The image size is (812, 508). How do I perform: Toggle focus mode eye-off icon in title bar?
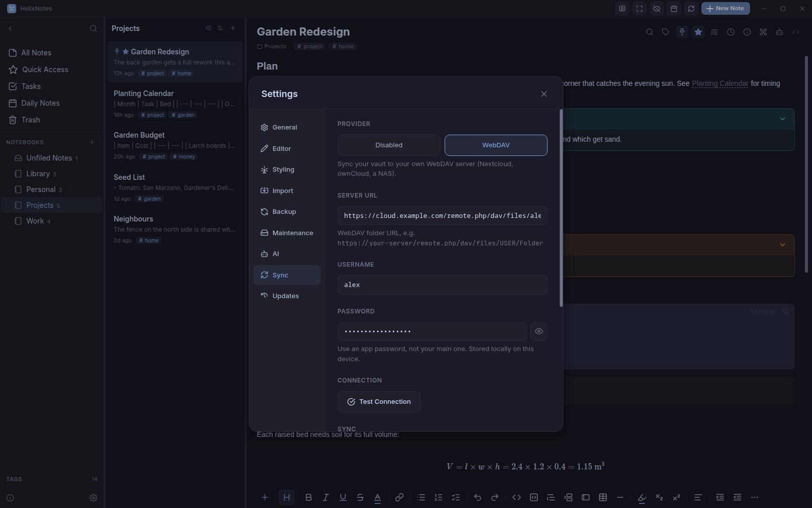[x=657, y=9]
